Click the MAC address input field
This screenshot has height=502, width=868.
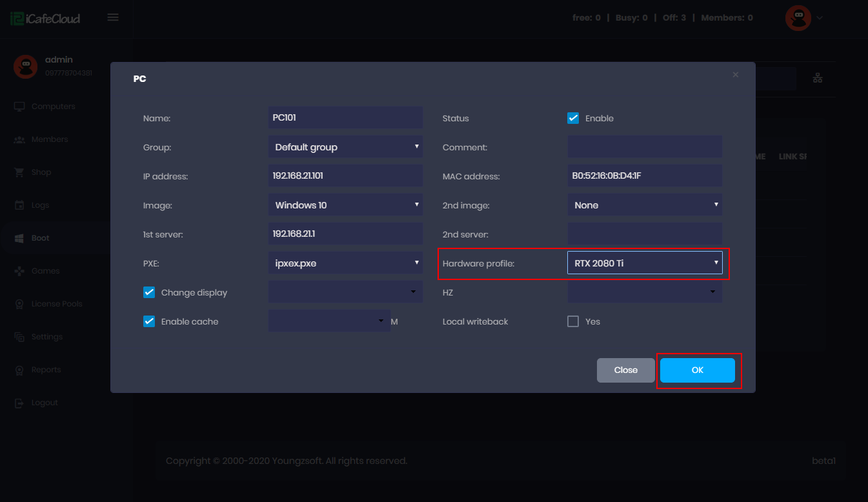[x=644, y=176]
